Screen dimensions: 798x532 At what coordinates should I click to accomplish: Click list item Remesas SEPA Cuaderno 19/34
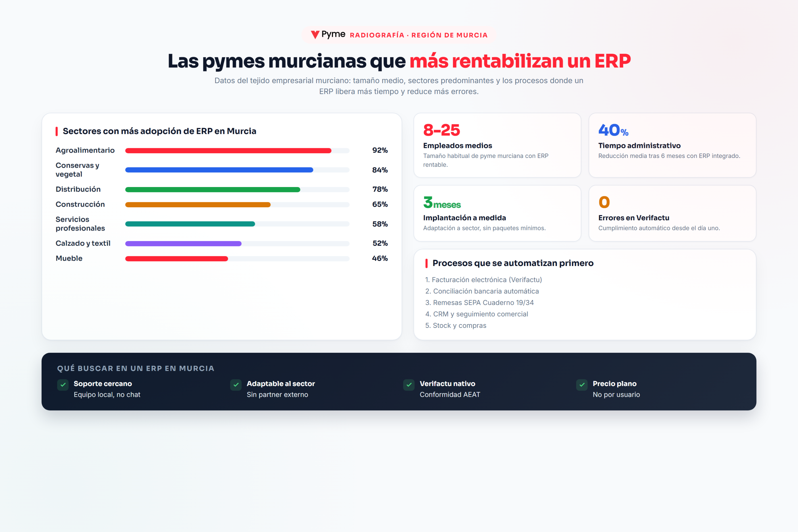pos(479,303)
